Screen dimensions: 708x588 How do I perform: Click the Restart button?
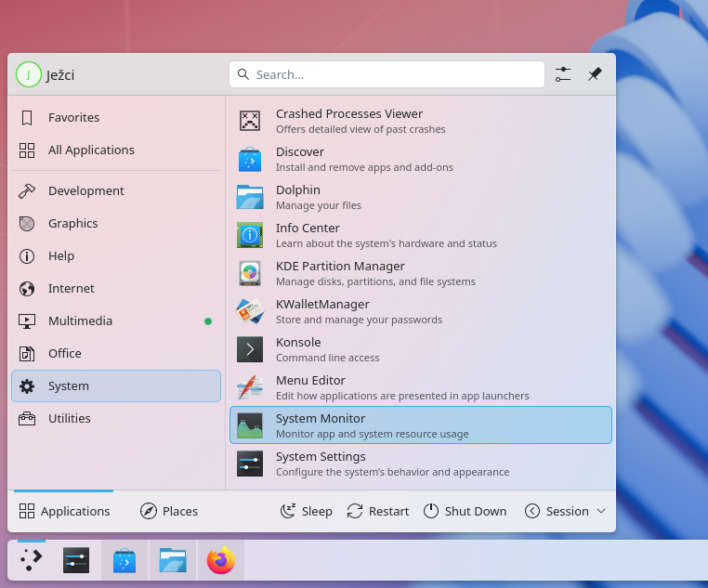click(x=378, y=511)
